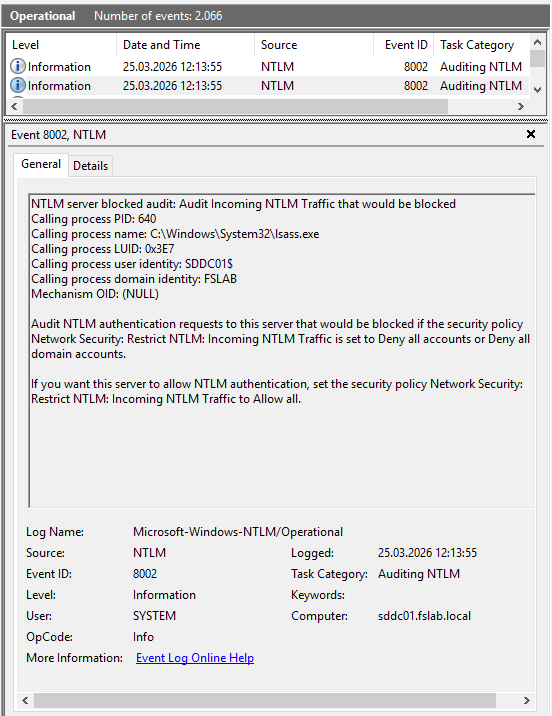The image size is (552, 716).
Task: Click the details pane horizontal scrollbar thumb
Action: coord(265,700)
